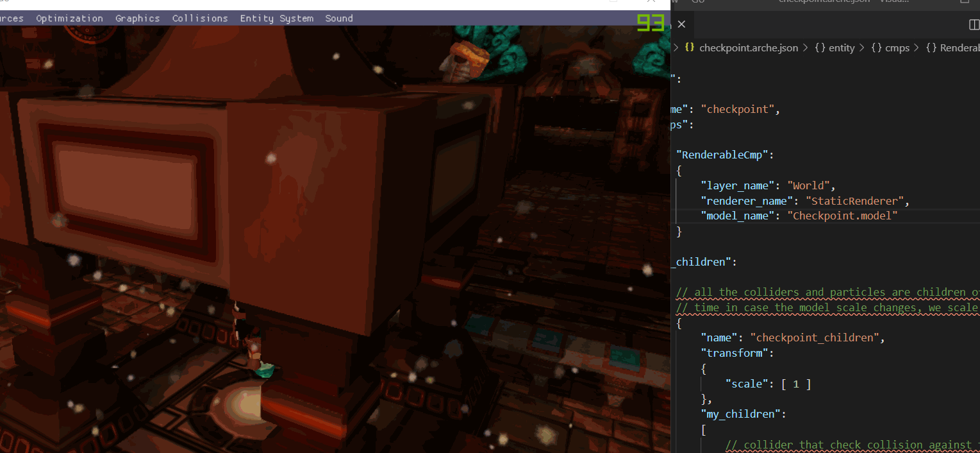The height and width of the screenshot is (453, 980).
Task: Expand the cmps breadcrumb segment
Action: click(x=897, y=47)
